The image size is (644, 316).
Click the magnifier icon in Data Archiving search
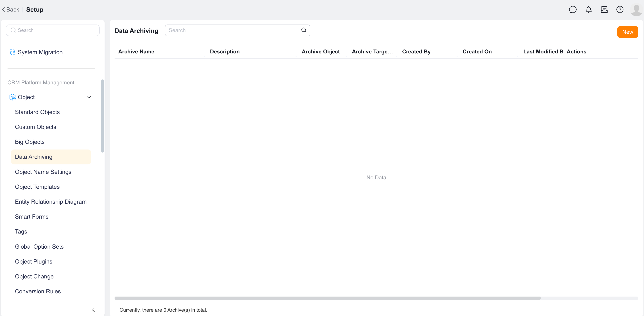coord(304,30)
